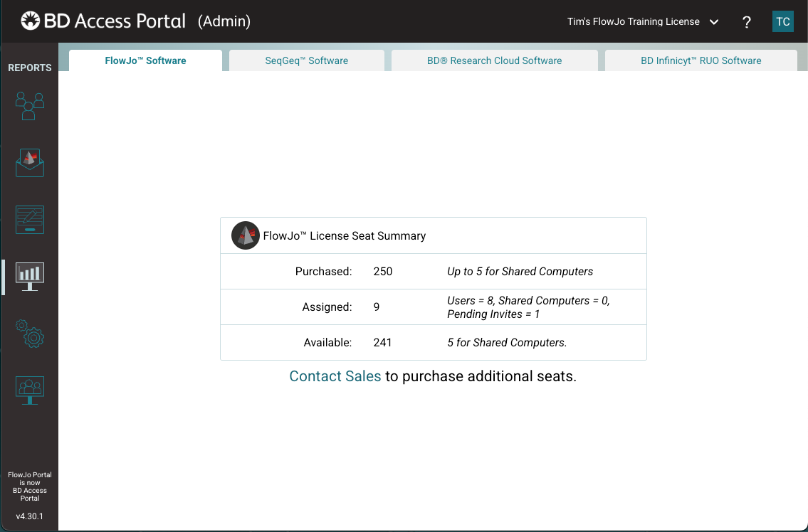
Task: Click the Assigned seats row details
Action: [528, 307]
